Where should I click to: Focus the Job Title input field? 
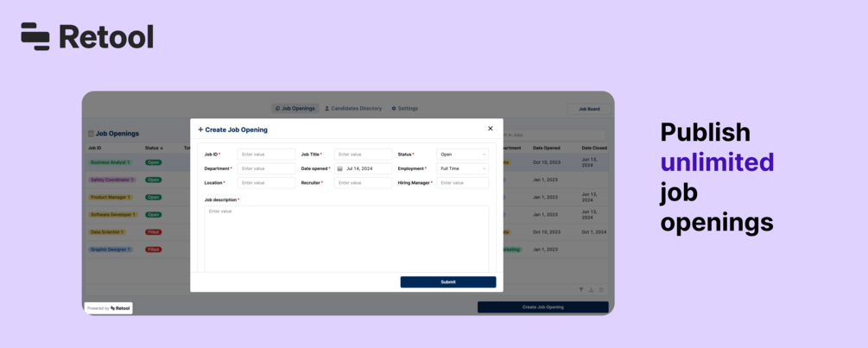(x=363, y=155)
